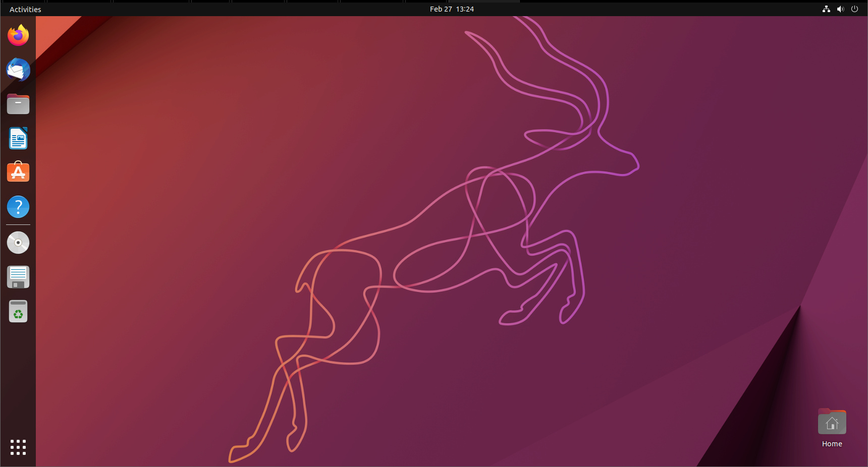The height and width of the screenshot is (467, 868).
Task: Start LibreOffice Writer from the dock
Action: tap(18, 138)
